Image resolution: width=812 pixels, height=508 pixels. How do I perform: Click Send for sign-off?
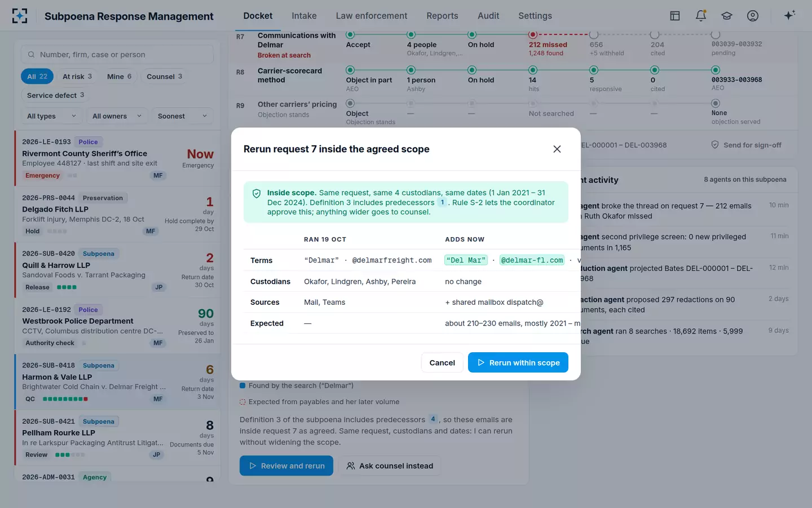[747, 145]
